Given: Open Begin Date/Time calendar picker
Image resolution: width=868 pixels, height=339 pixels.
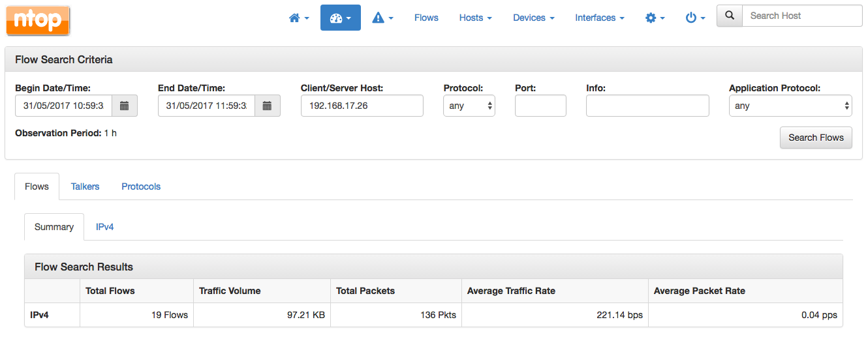Looking at the screenshot, I should tap(125, 106).
